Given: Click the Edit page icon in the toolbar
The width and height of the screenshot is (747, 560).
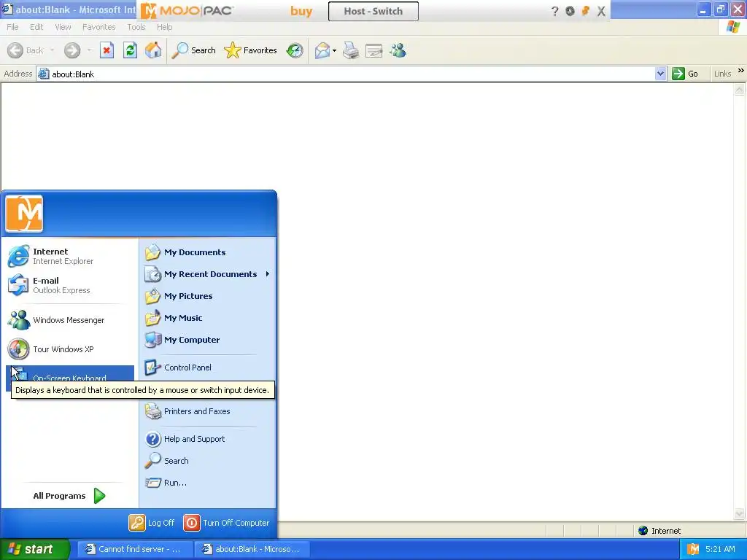Looking at the screenshot, I should point(374,50).
